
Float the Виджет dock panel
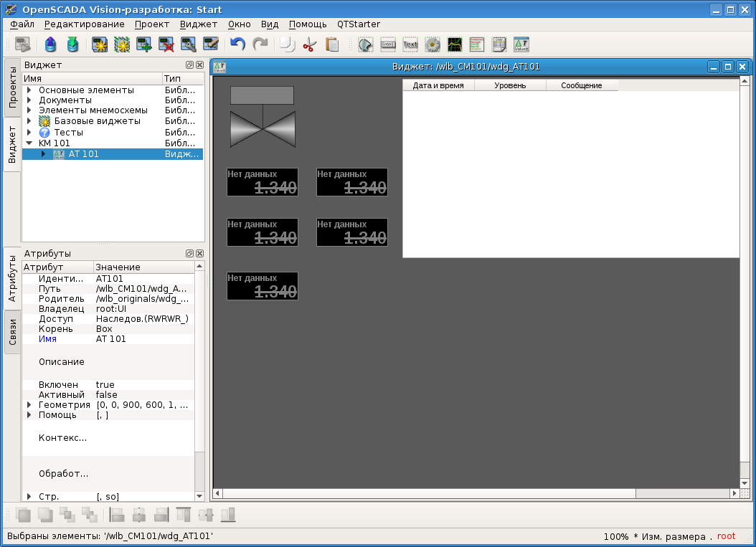[x=189, y=65]
